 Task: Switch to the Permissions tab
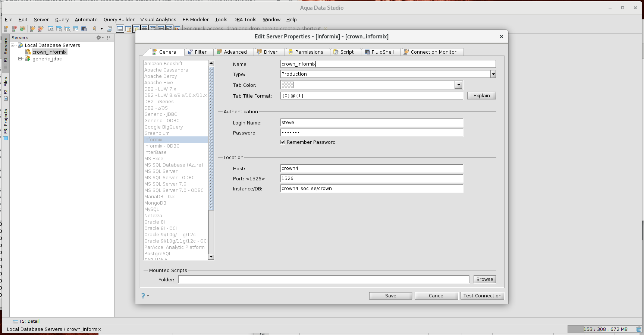pos(308,52)
